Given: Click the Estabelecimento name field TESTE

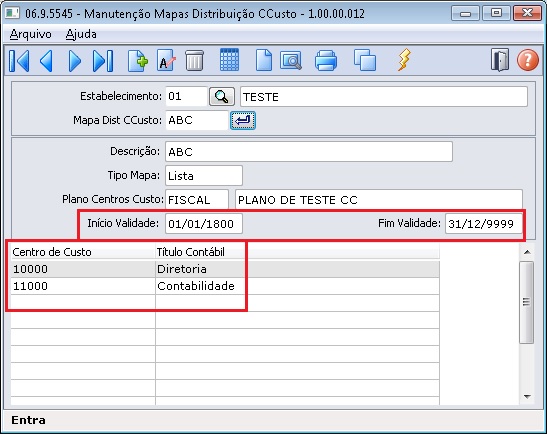Looking at the screenshot, I should pyautogui.click(x=384, y=97).
